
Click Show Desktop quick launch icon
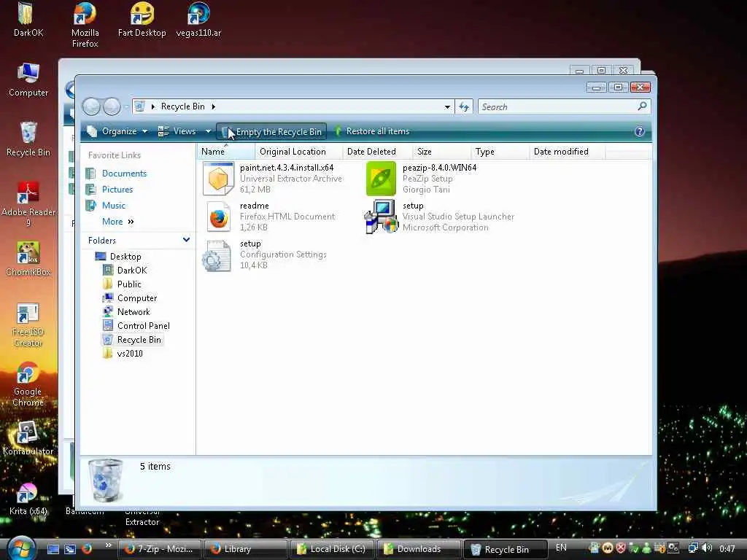pyautogui.click(x=53, y=549)
